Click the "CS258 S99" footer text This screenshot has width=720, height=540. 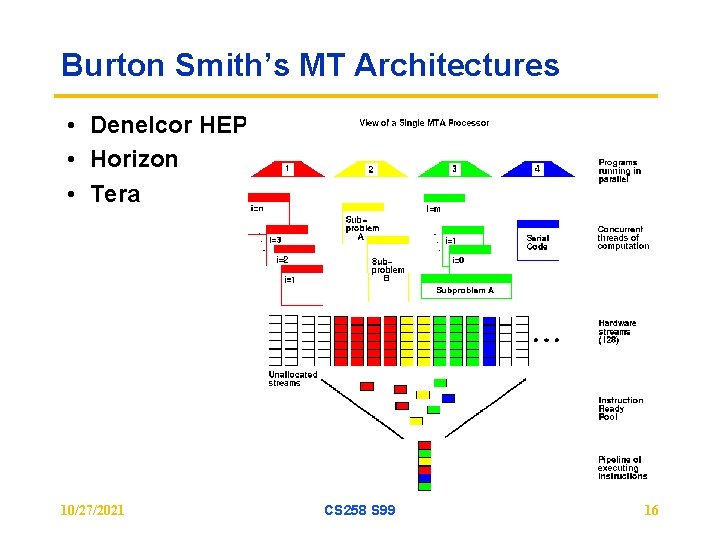(360, 510)
